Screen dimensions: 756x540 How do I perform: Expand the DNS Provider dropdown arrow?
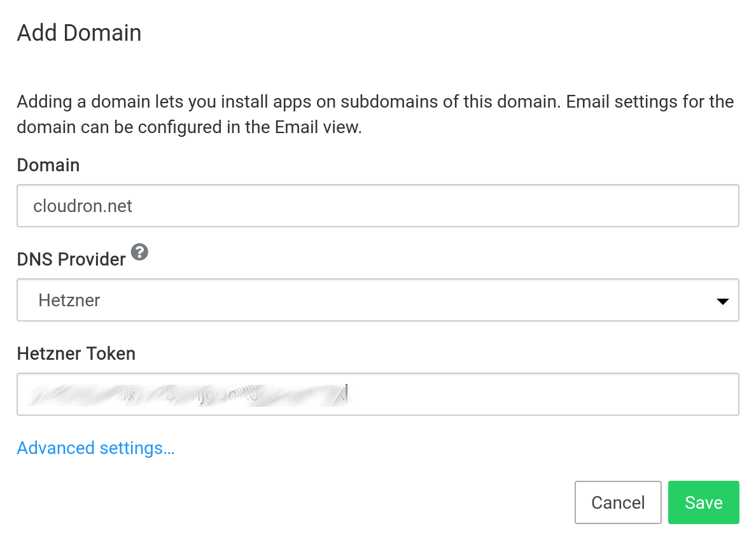pos(722,301)
